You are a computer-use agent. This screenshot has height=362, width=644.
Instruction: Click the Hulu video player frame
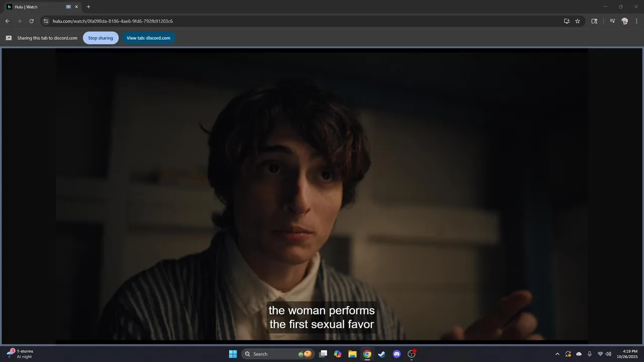322,196
